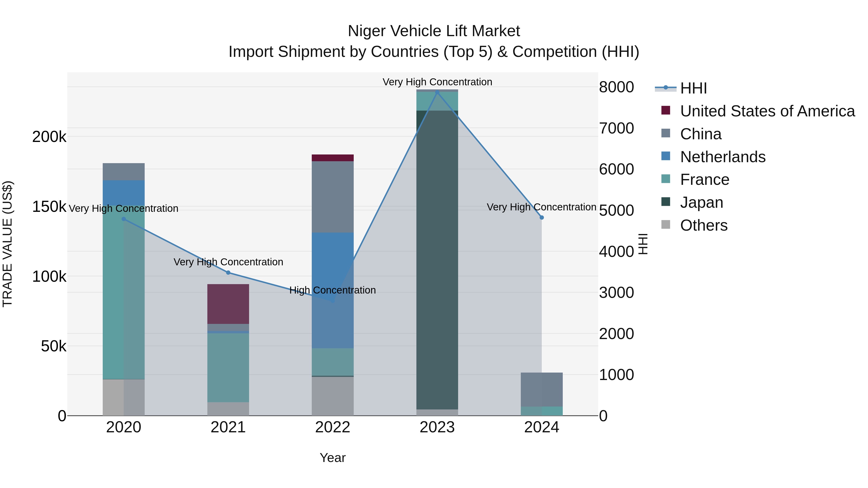
Task: Click the HHI data point for 2020
Action: pos(124,219)
